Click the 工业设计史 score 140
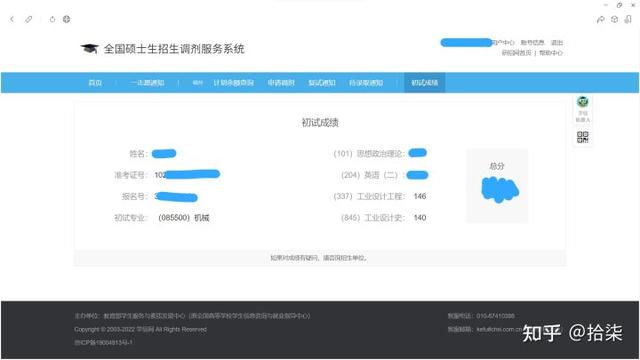This screenshot has height=360, width=640. tap(420, 218)
